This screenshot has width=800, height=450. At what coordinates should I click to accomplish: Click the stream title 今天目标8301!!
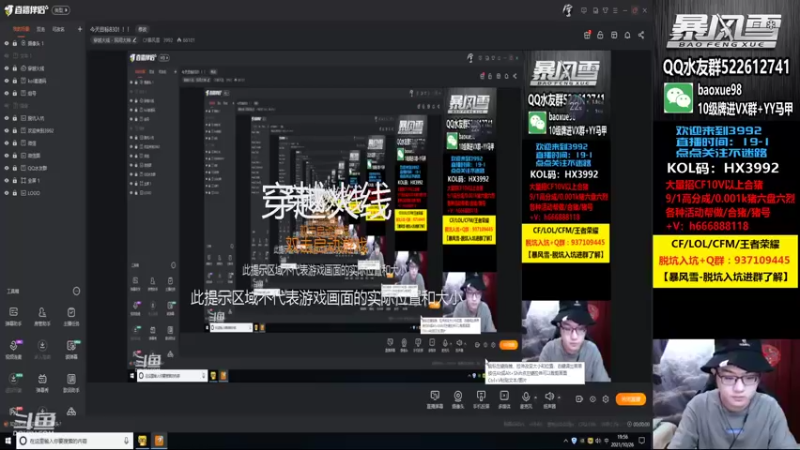110,29
